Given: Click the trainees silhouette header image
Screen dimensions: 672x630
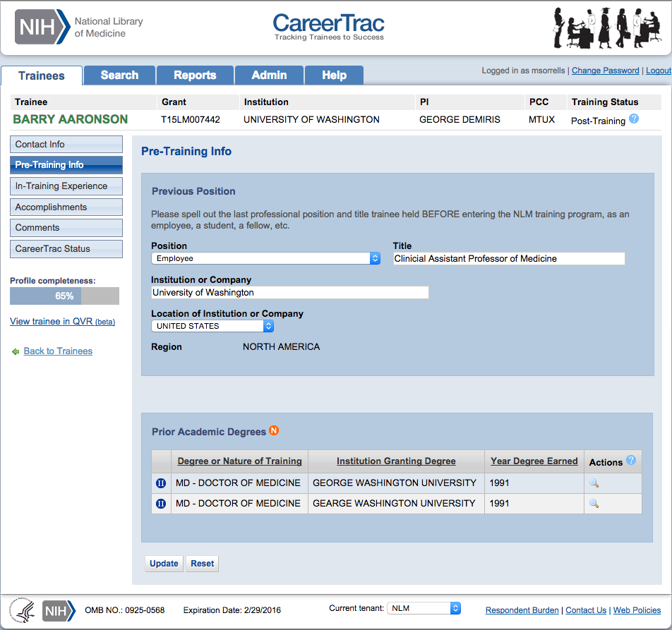Looking at the screenshot, I should 606,28.
